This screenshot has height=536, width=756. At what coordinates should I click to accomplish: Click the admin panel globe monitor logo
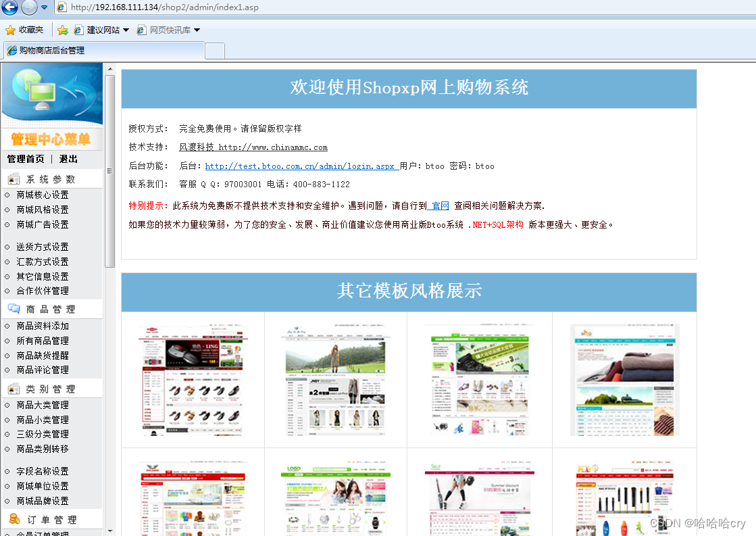pyautogui.click(x=52, y=94)
